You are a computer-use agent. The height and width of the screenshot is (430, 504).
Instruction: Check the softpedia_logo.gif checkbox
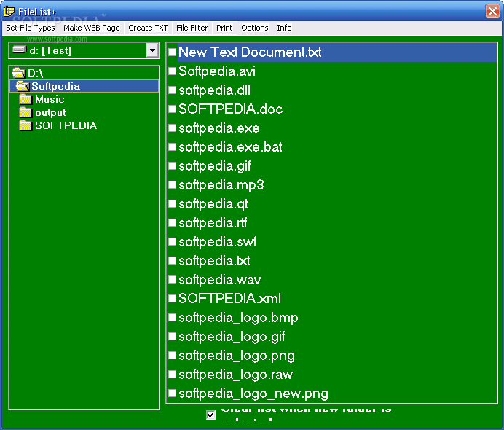(173, 337)
